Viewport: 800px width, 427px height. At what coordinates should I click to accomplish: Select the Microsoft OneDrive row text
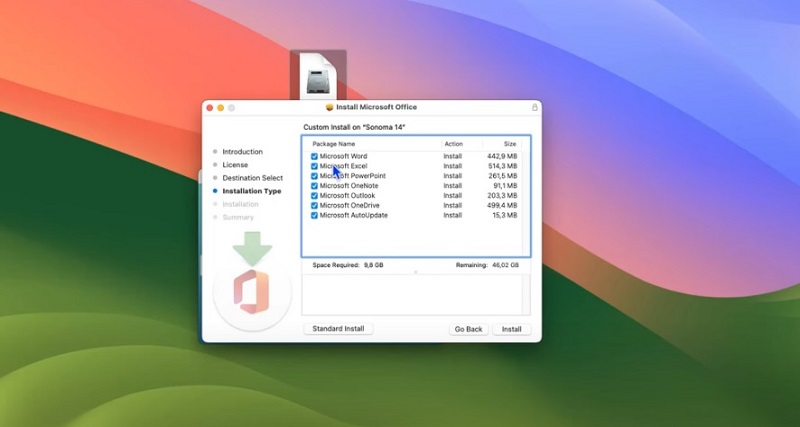pyautogui.click(x=350, y=206)
